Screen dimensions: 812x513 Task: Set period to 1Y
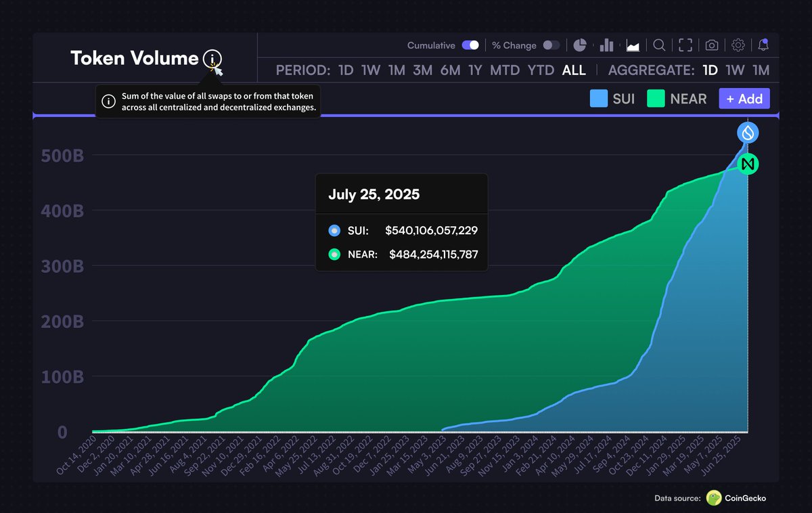click(475, 70)
